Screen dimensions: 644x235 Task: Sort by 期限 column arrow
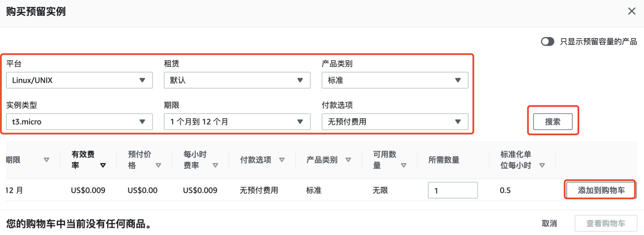click(47, 160)
